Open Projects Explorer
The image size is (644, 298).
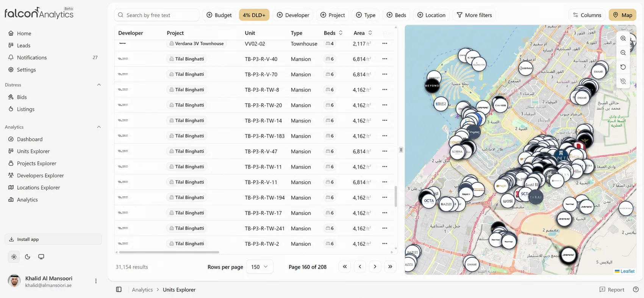[36, 163]
